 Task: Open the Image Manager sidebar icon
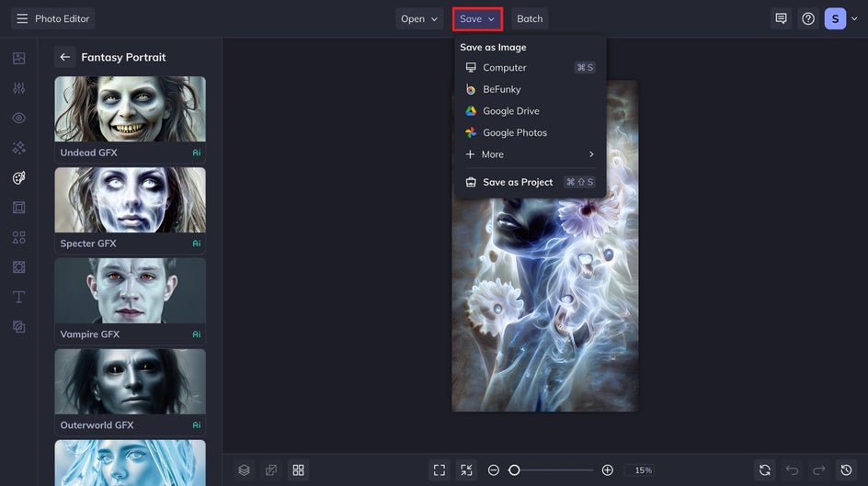(x=18, y=58)
